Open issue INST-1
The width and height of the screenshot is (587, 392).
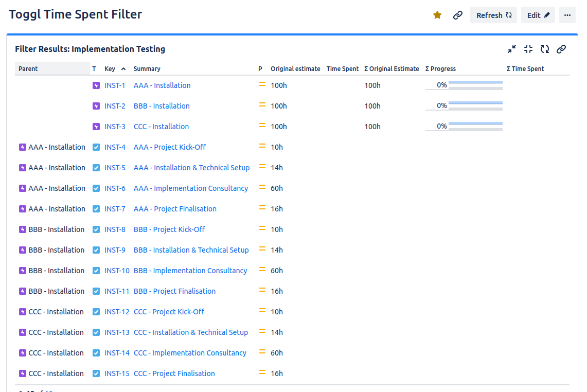click(x=115, y=85)
